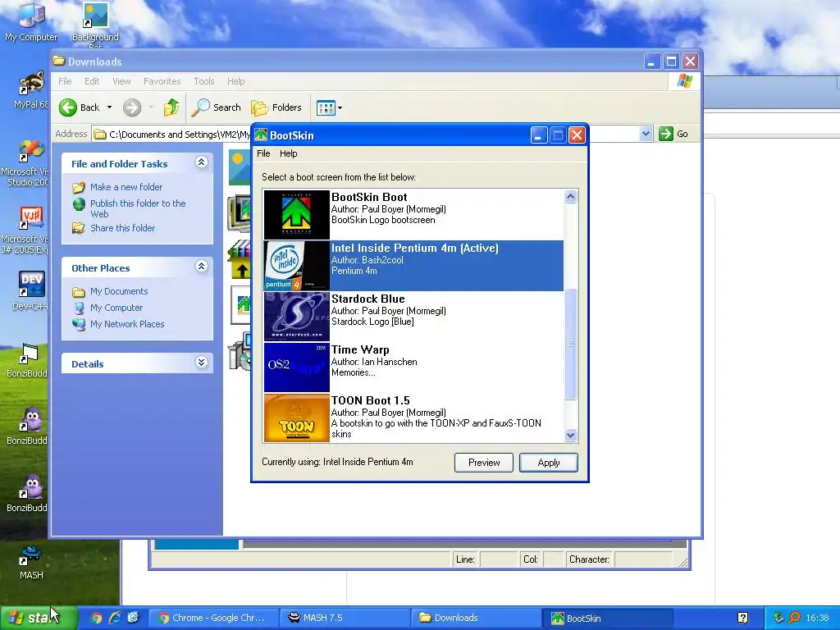This screenshot has width=840, height=630.
Task: Launch Internet Explorer from quick launch
Action: [115, 618]
